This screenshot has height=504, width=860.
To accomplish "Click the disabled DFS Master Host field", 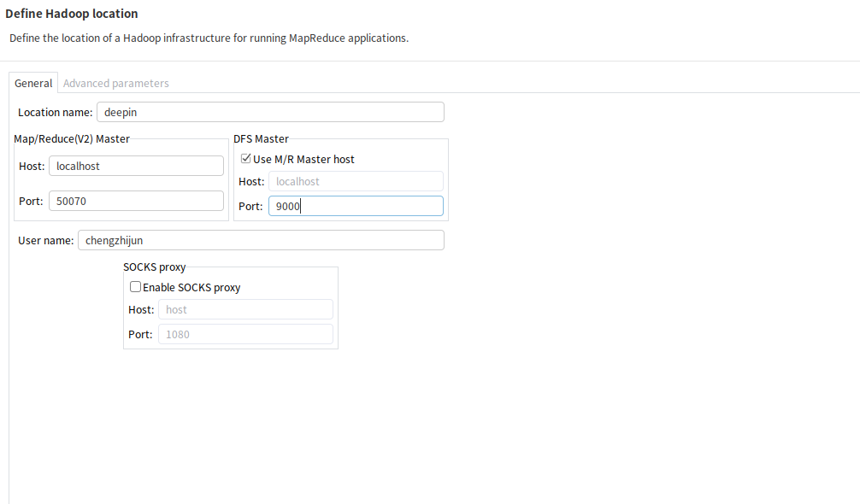I will click(356, 181).
